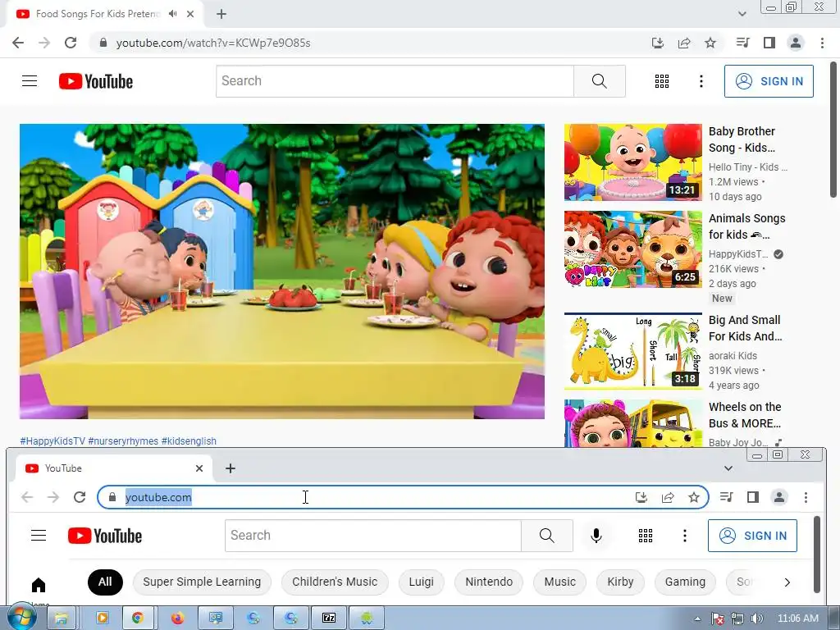
Task: Click search magnifier in bottom YouTube window
Action: (547, 535)
